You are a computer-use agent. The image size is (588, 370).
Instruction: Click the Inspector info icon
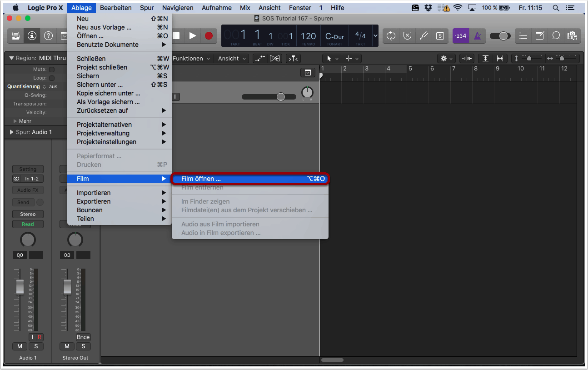[x=32, y=36]
